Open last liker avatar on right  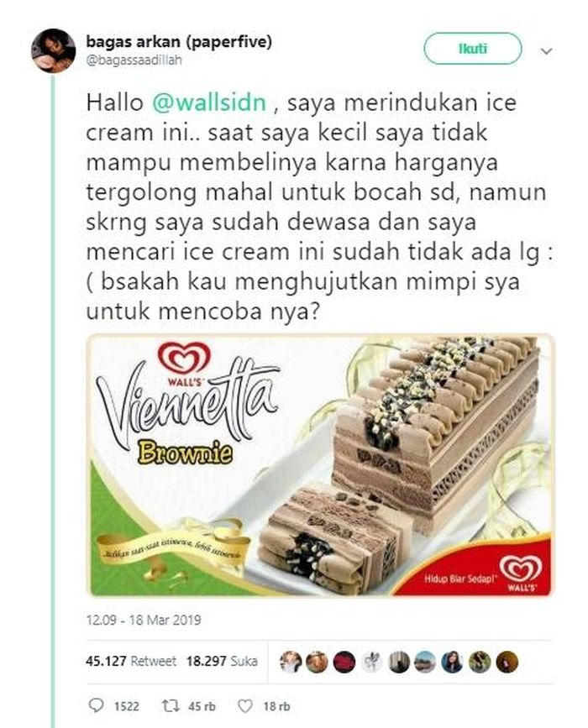click(x=507, y=662)
